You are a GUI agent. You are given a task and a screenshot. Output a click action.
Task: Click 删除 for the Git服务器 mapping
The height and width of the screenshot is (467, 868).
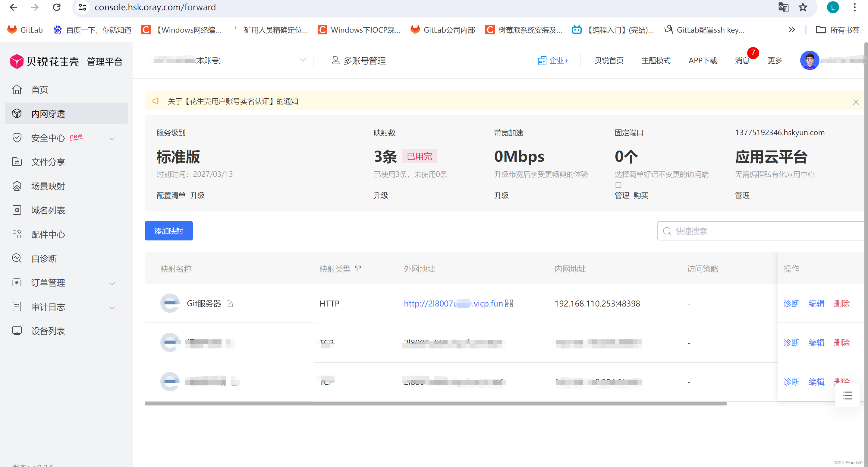pos(841,303)
